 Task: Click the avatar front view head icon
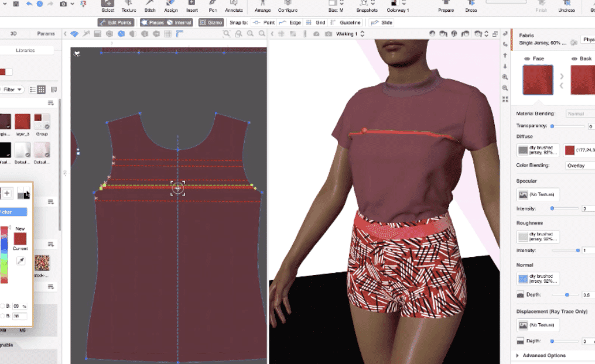pos(432,34)
